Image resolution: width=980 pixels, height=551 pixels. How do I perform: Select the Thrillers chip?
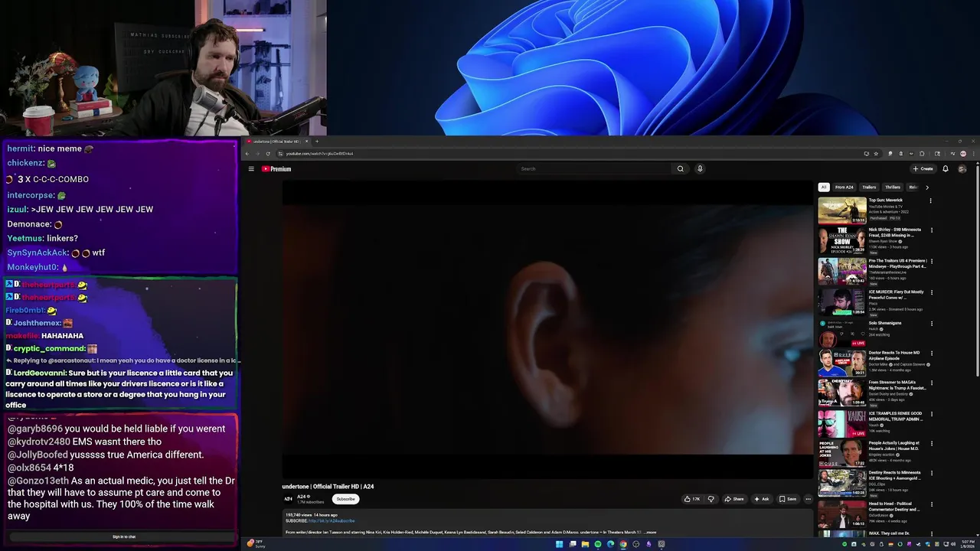(x=893, y=187)
